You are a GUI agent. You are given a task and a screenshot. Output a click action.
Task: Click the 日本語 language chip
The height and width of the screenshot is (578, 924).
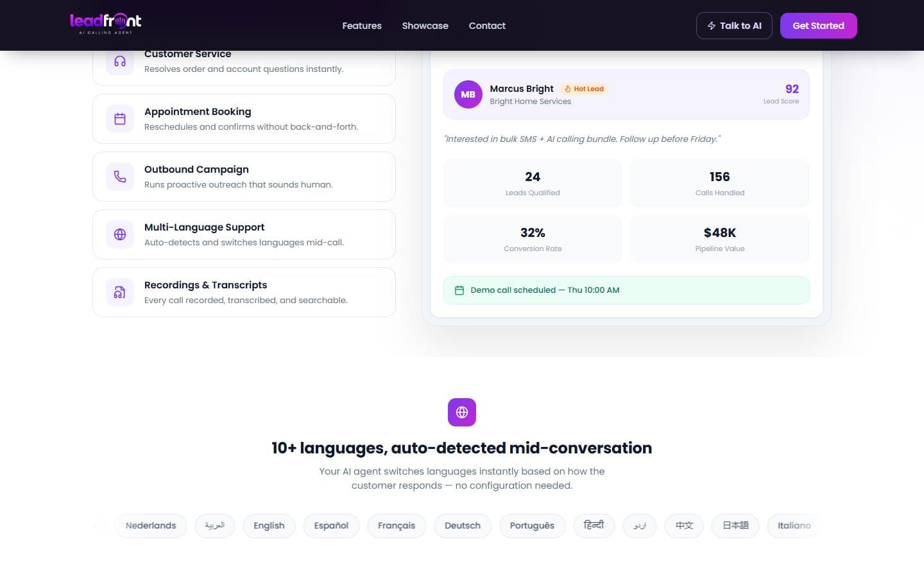735,525
